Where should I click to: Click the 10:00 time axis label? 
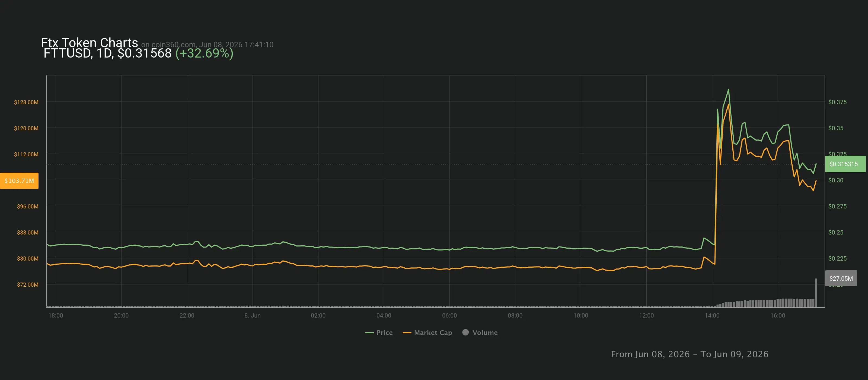(x=581, y=315)
